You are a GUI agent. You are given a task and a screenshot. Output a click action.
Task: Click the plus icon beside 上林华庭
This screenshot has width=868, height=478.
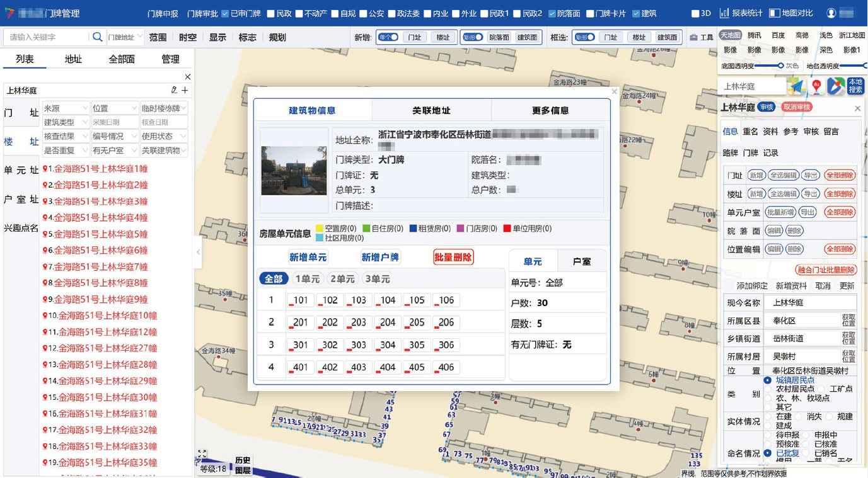[185, 91]
